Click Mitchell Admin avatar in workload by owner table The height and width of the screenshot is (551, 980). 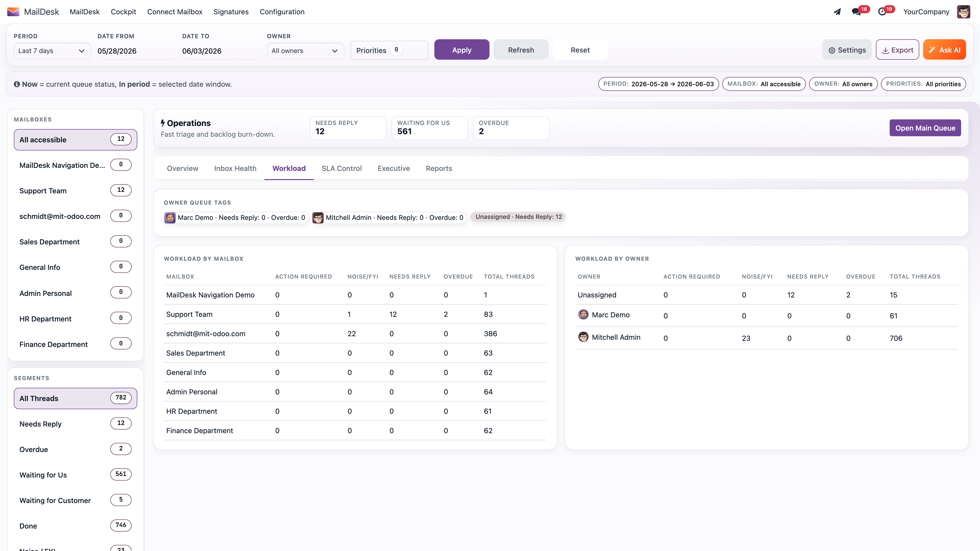pyautogui.click(x=583, y=337)
